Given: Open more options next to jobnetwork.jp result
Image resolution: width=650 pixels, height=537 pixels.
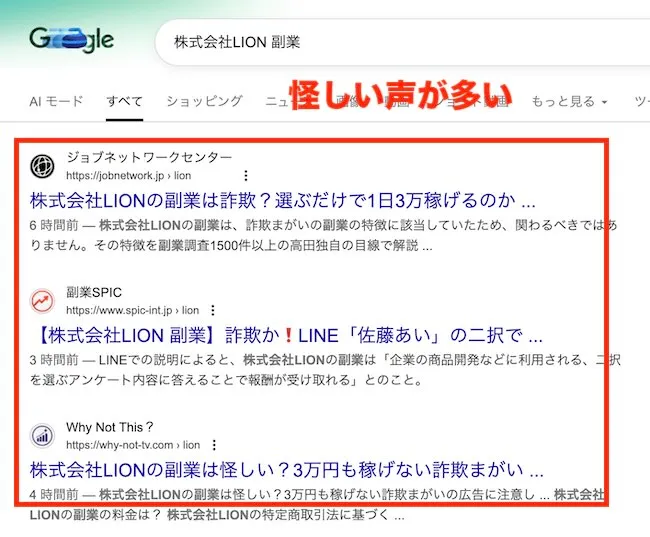Looking at the screenshot, I should click(x=246, y=176).
